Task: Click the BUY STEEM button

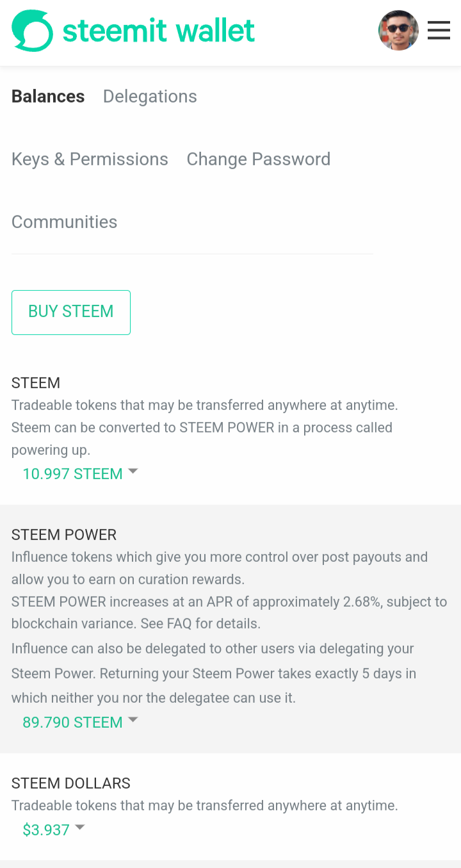Action: pos(71,312)
